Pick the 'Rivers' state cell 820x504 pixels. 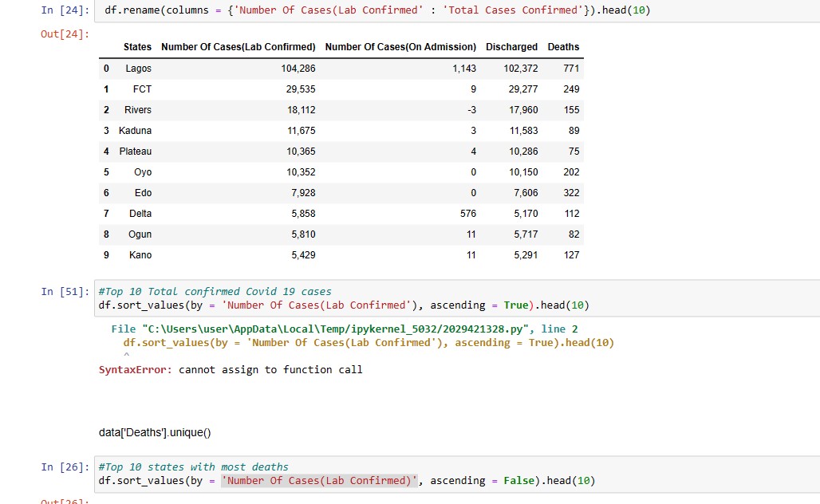(x=137, y=110)
